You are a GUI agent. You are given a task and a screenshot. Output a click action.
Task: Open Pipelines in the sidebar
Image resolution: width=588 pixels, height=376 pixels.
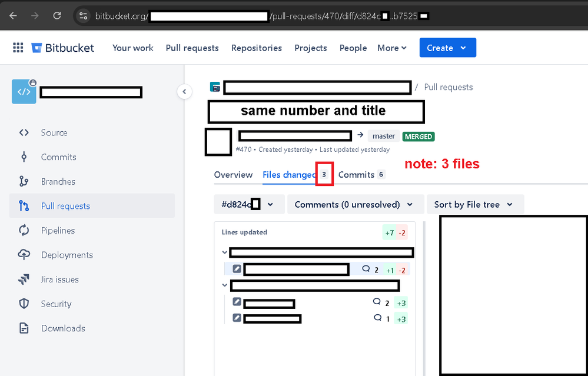pos(92,231)
